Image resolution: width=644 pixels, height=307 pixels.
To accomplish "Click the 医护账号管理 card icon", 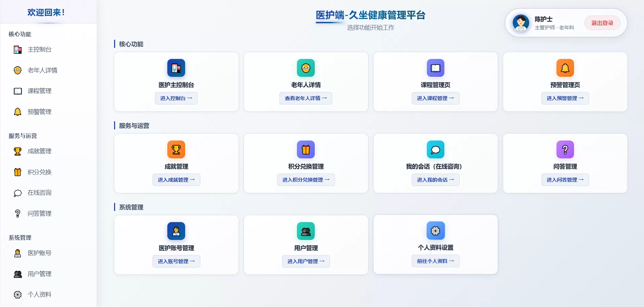I will click(176, 231).
